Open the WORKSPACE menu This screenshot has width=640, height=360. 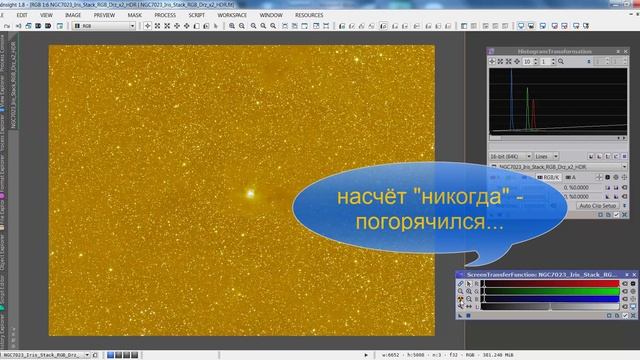(x=232, y=15)
